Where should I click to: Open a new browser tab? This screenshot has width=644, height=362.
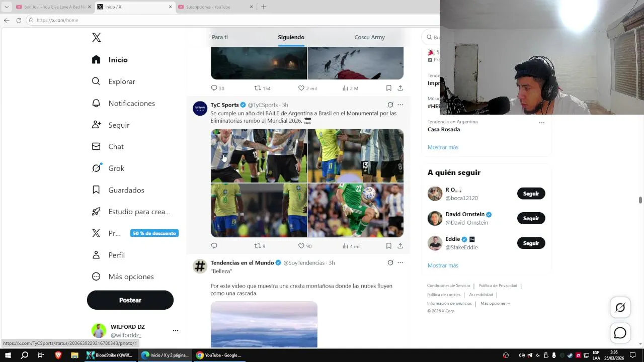(263, 7)
